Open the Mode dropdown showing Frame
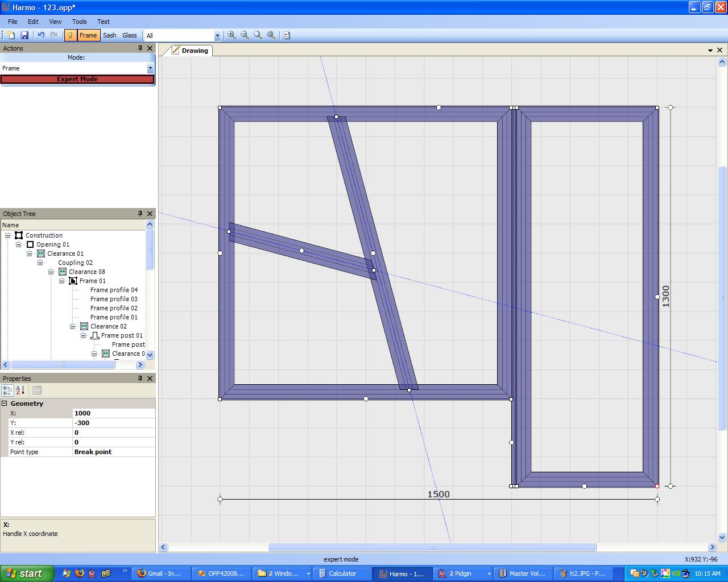728x582 pixels. coord(150,68)
